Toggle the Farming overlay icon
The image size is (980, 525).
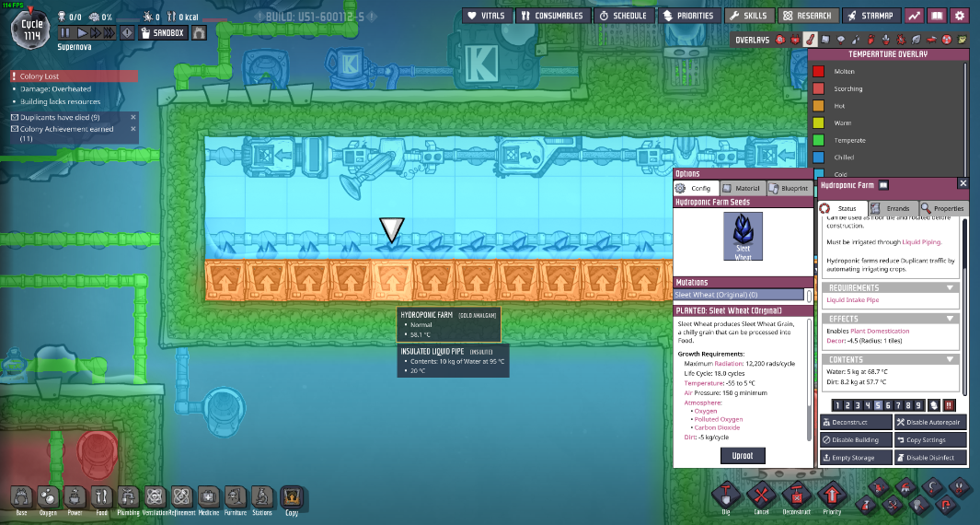pyautogui.click(x=885, y=40)
